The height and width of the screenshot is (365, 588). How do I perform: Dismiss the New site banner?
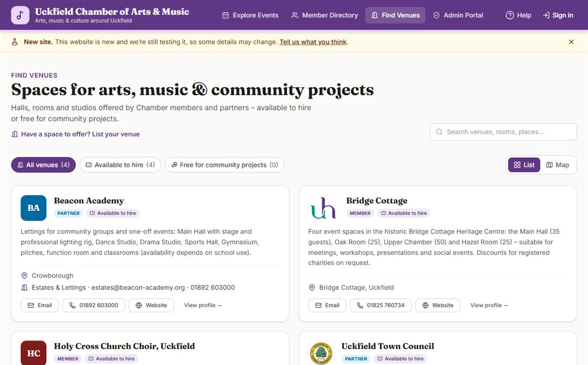pyautogui.click(x=571, y=42)
